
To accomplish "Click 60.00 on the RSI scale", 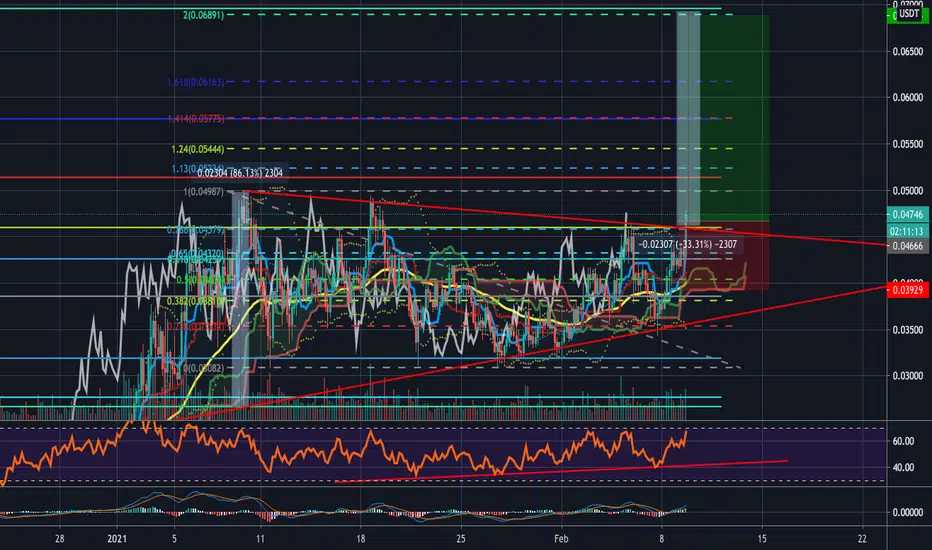I will coord(903,441).
